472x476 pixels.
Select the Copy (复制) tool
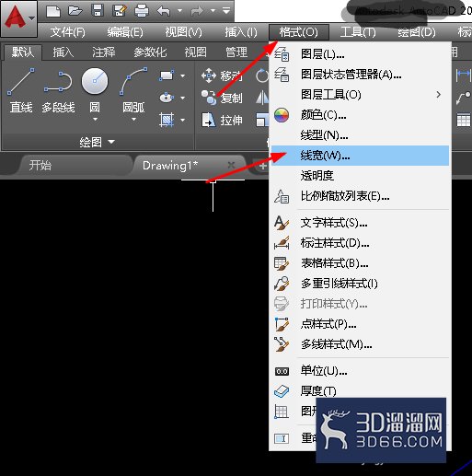click(x=222, y=98)
